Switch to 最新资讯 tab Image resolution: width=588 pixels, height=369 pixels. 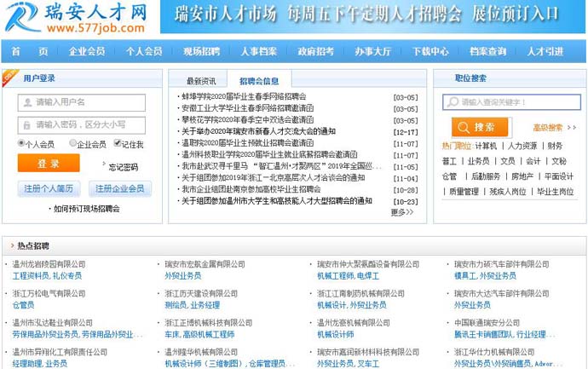[201, 81]
